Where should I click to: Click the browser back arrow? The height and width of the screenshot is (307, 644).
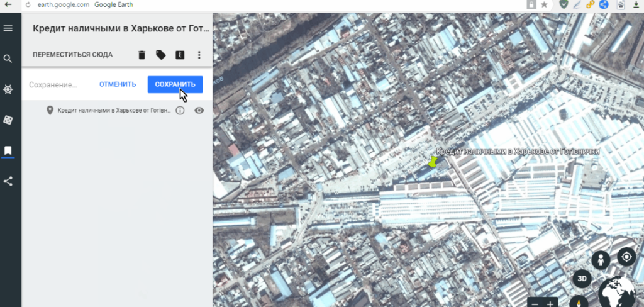(8, 5)
